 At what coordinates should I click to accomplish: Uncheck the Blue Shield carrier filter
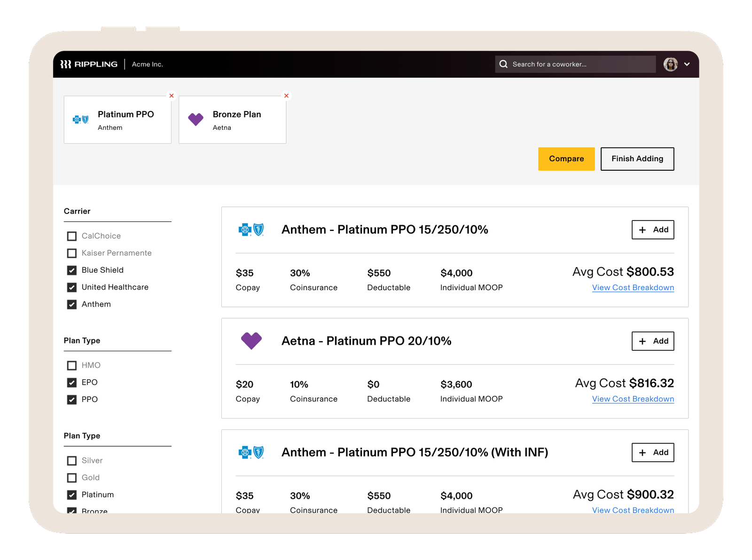click(71, 270)
